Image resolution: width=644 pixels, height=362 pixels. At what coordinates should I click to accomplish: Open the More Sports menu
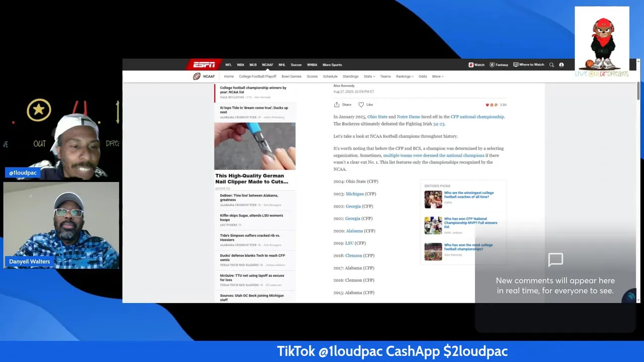[332, 65]
